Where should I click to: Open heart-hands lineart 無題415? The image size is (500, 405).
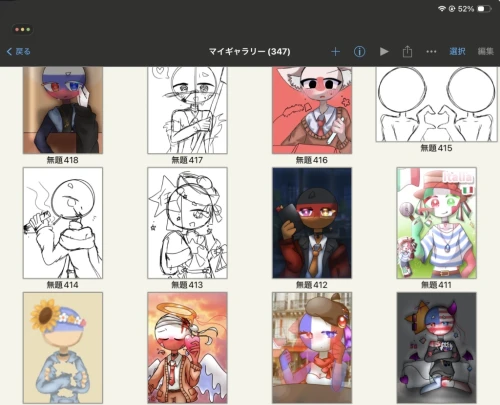pyautogui.click(x=436, y=104)
